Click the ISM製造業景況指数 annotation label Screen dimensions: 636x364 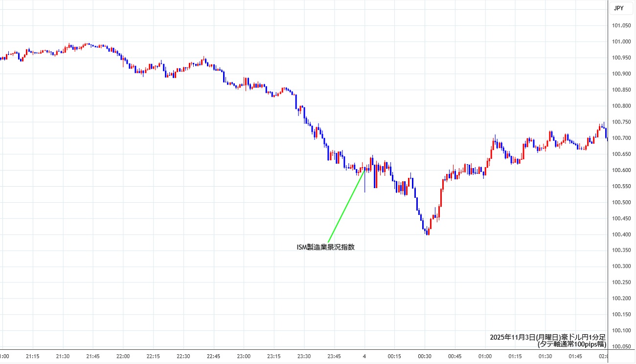[x=325, y=247]
